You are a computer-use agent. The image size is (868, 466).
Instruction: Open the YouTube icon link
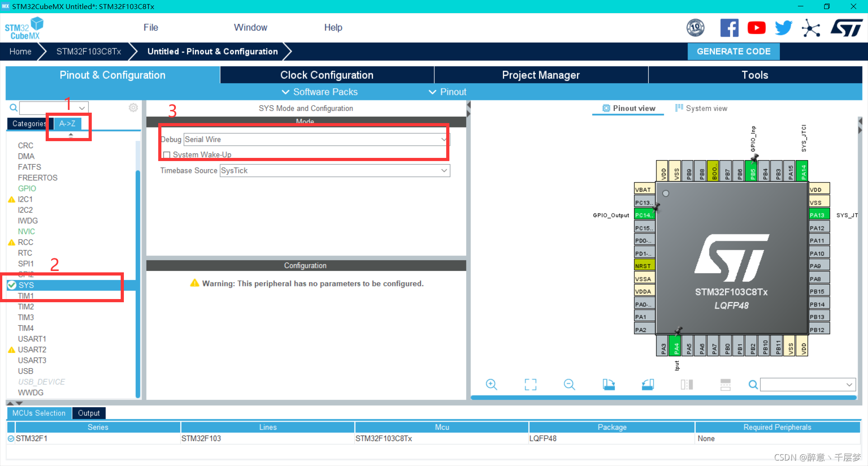pos(756,28)
